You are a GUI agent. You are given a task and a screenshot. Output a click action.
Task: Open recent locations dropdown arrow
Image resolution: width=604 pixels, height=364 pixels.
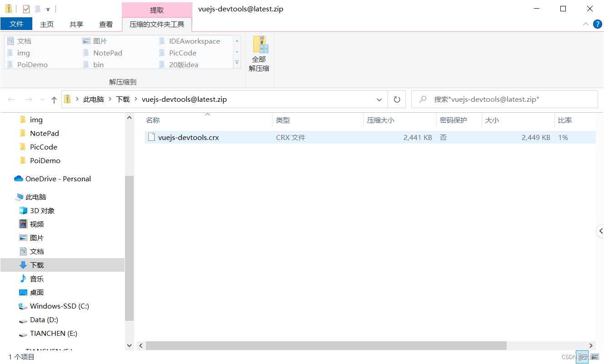[43, 100]
